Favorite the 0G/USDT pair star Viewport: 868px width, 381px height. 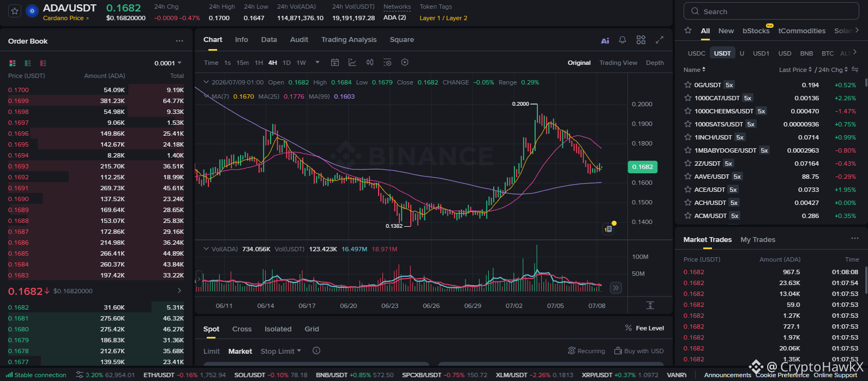coord(688,85)
